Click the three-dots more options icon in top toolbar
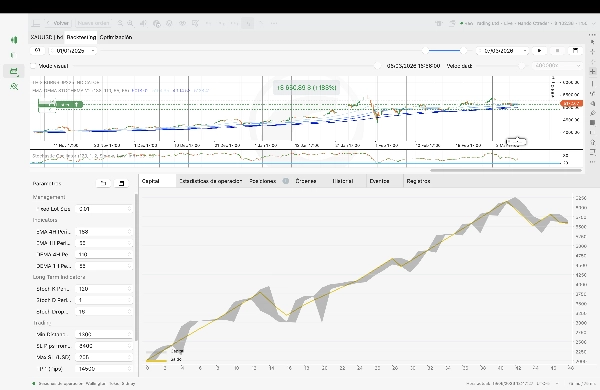Viewport: 600px width, 390px height. (x=274, y=23)
